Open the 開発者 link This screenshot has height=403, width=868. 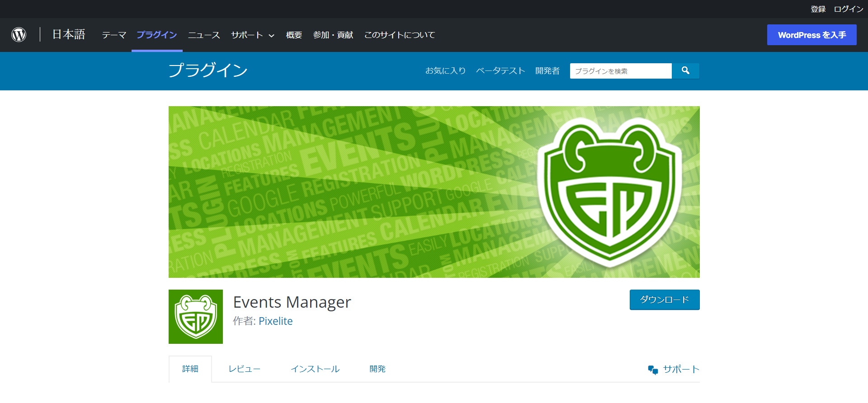[x=547, y=71]
